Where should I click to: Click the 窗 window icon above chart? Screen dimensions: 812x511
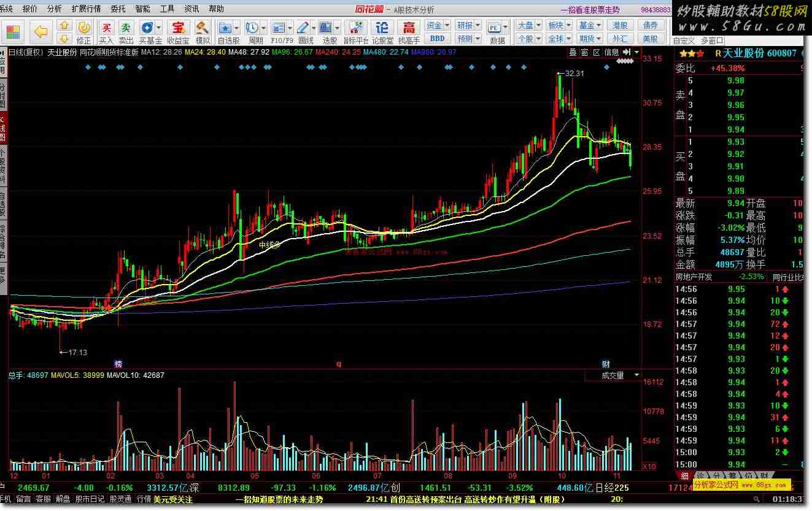[x=584, y=52]
